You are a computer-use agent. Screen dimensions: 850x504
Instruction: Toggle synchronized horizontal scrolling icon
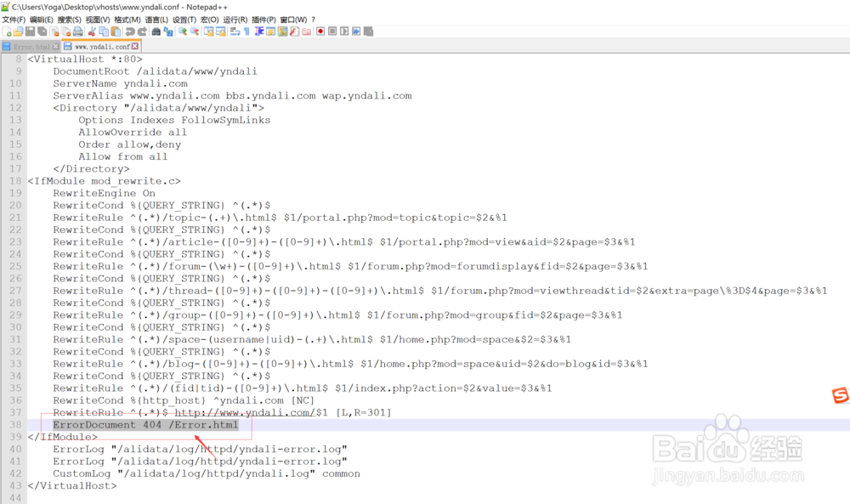(221, 31)
